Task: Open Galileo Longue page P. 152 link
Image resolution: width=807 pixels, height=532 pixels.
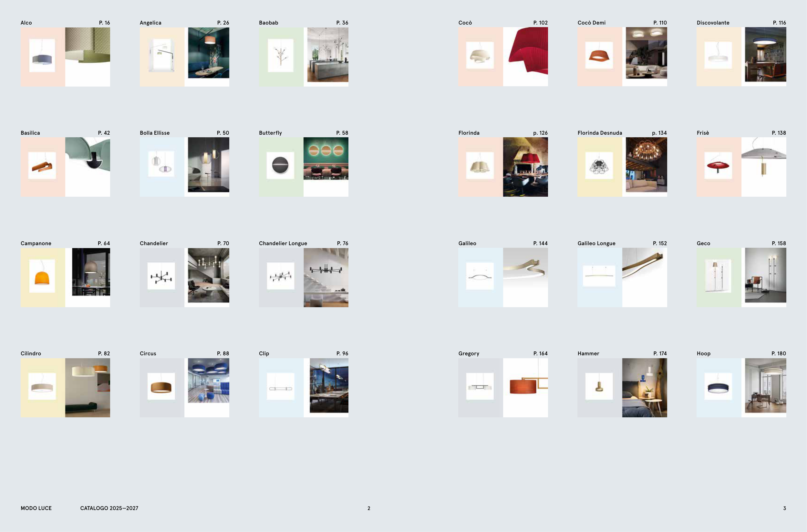Action: coord(659,243)
